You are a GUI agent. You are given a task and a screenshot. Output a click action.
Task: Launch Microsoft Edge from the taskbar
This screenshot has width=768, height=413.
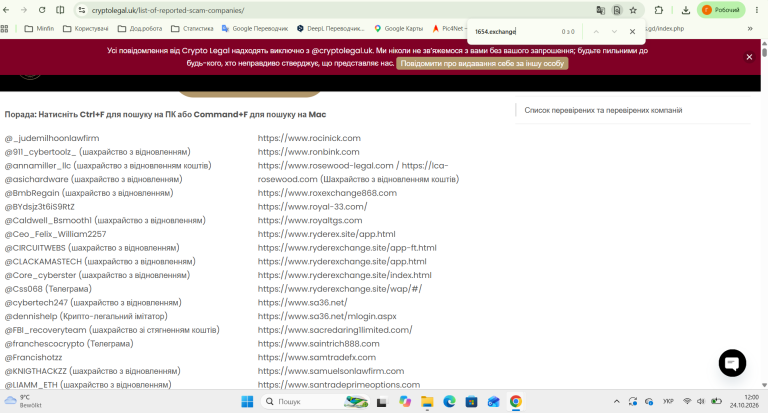point(449,402)
